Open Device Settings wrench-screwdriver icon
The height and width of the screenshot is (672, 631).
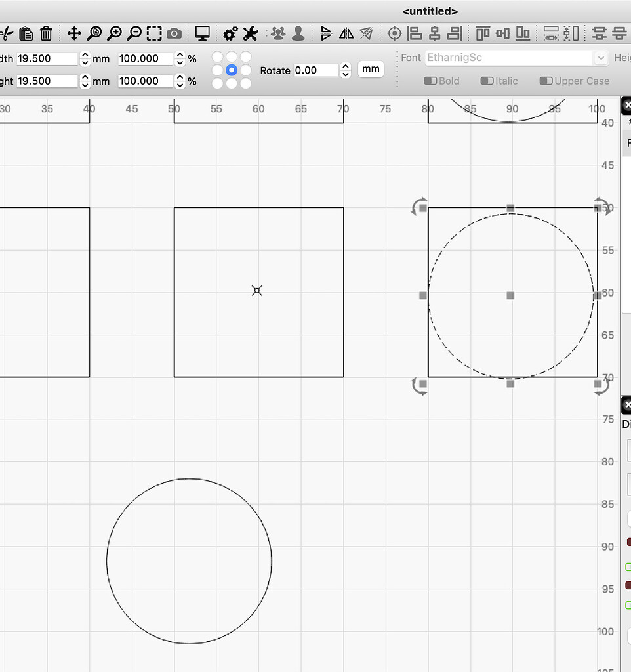[250, 33]
